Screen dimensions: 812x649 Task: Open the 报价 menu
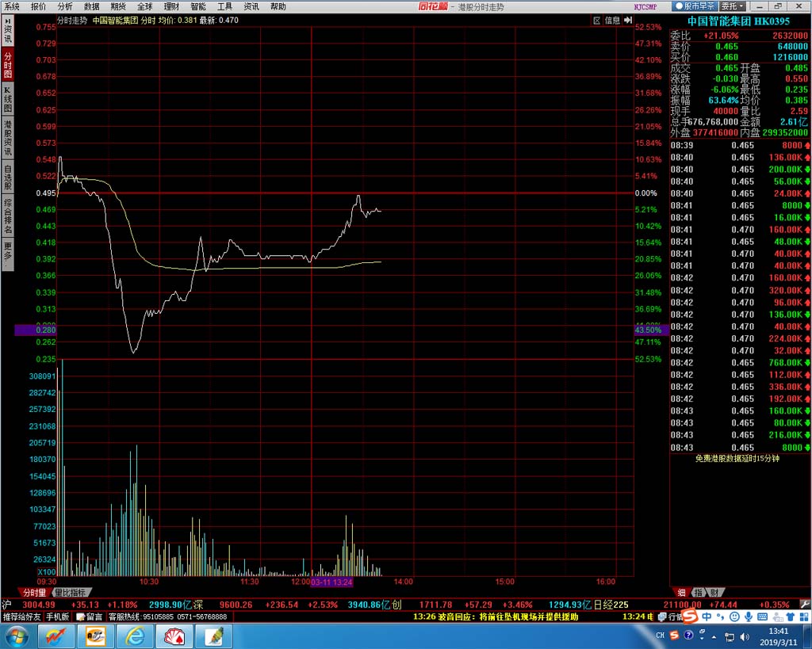(x=38, y=6)
